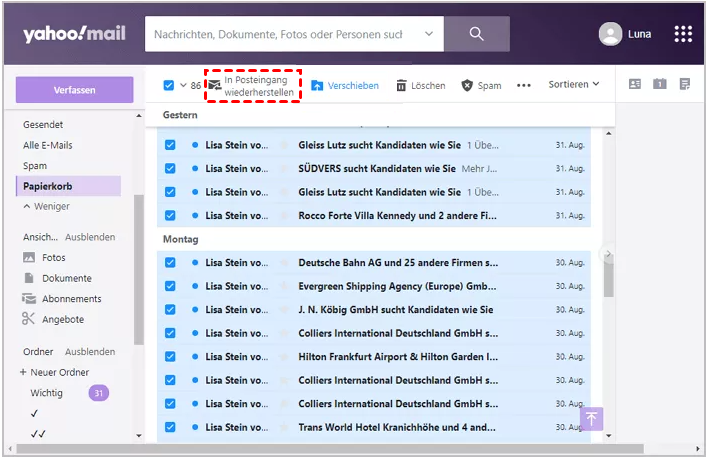The image size is (707, 458).
Task: Uncheck the SÜDVERS email checkbox
Action: pyautogui.click(x=170, y=169)
